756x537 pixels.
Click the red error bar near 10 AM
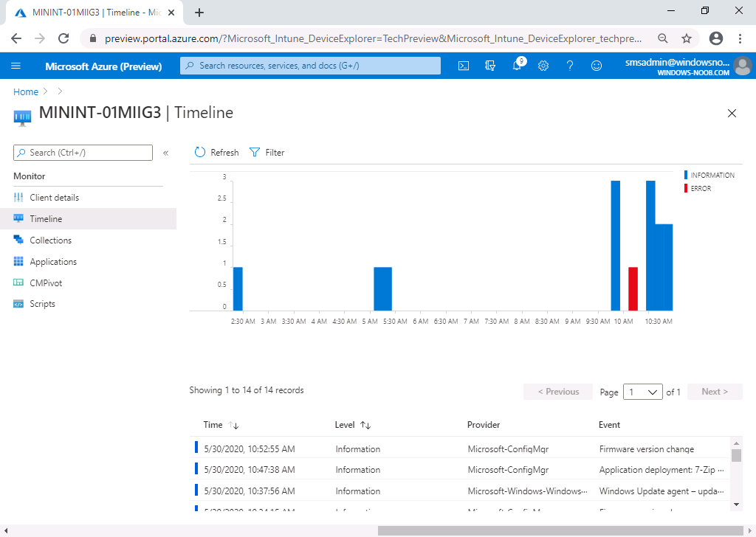coord(633,289)
